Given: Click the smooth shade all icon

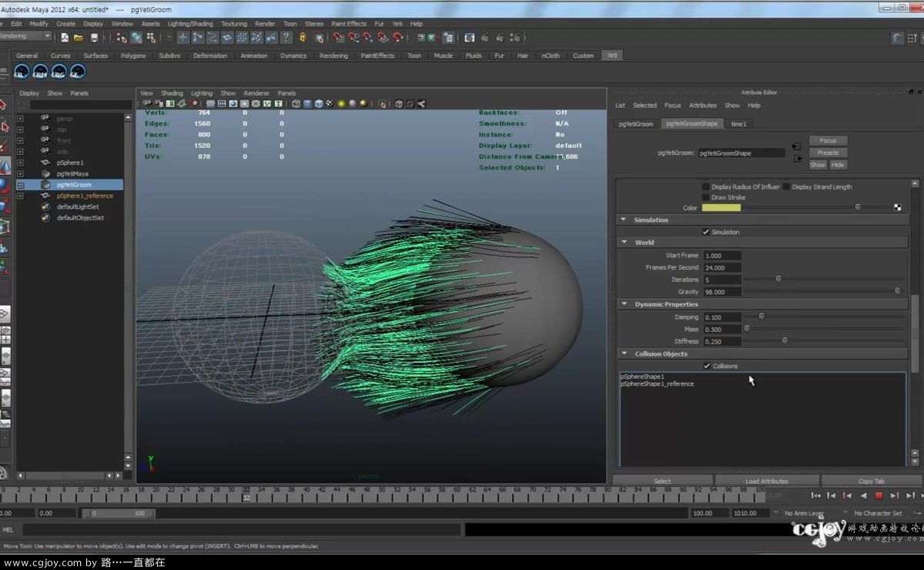Looking at the screenshot, I should 307,104.
